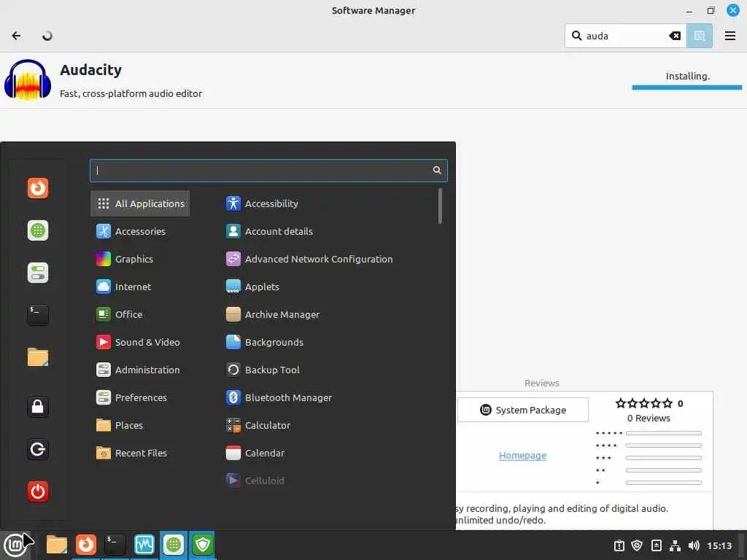Click inside the Software Manager search box
This screenshot has height=560, width=747.
(625, 36)
